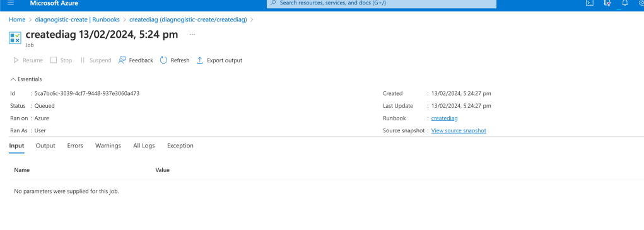644x230 pixels.
Task: Click the page title creatediag 13/02/2024, 5:24 pm
Action: pyautogui.click(x=102, y=35)
